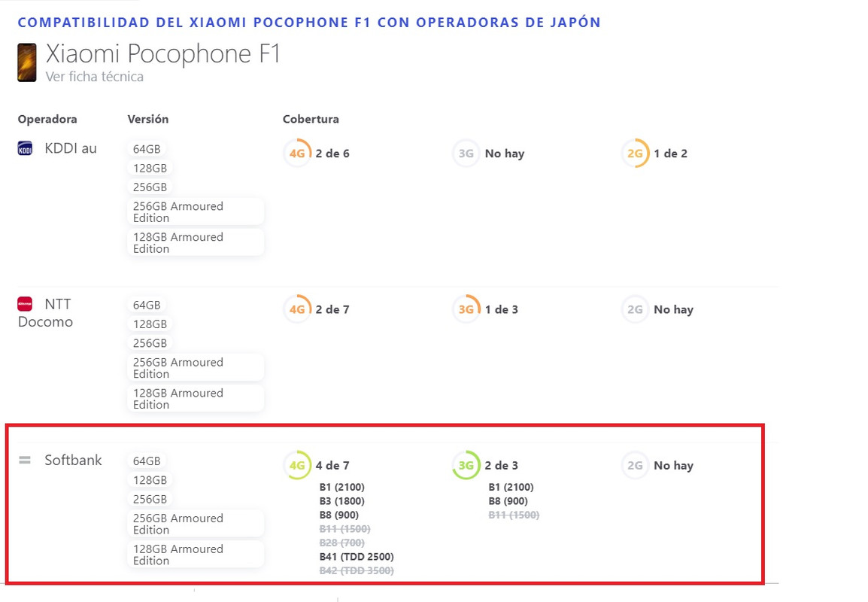
Task: Click the Pocophone F1 phone thumbnail
Action: pyautogui.click(x=26, y=62)
